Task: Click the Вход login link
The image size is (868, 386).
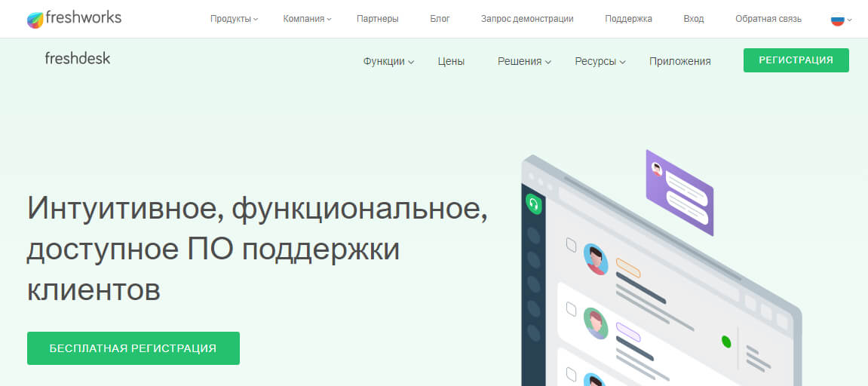Action: [x=694, y=19]
